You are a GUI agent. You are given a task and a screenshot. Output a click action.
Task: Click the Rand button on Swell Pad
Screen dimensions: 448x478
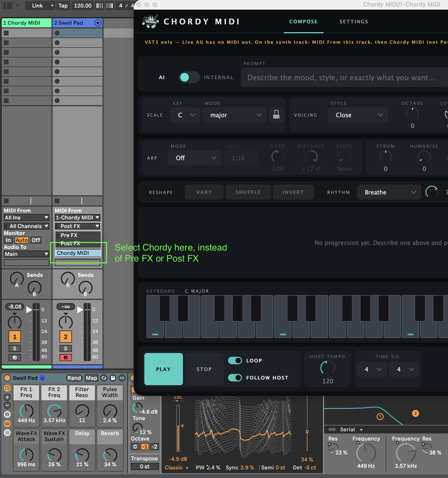pos(74,378)
